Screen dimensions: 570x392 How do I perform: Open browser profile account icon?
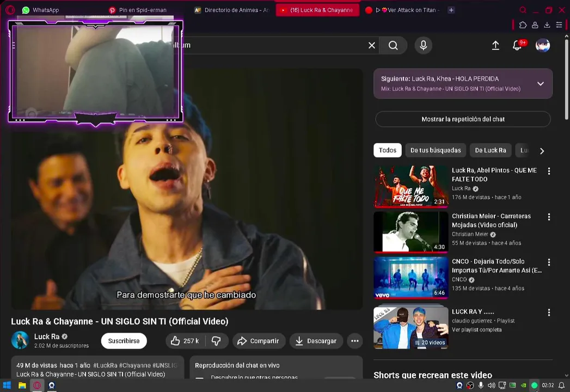click(535, 24)
